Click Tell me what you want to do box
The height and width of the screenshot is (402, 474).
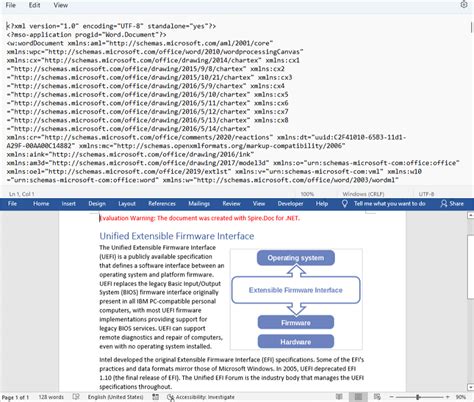click(390, 204)
